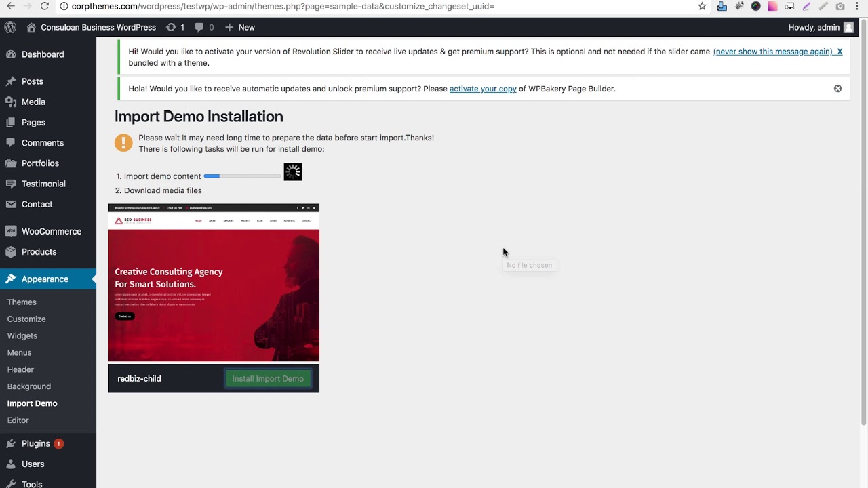868x488 pixels.
Task: Open Menus submenu item
Action: (x=19, y=353)
